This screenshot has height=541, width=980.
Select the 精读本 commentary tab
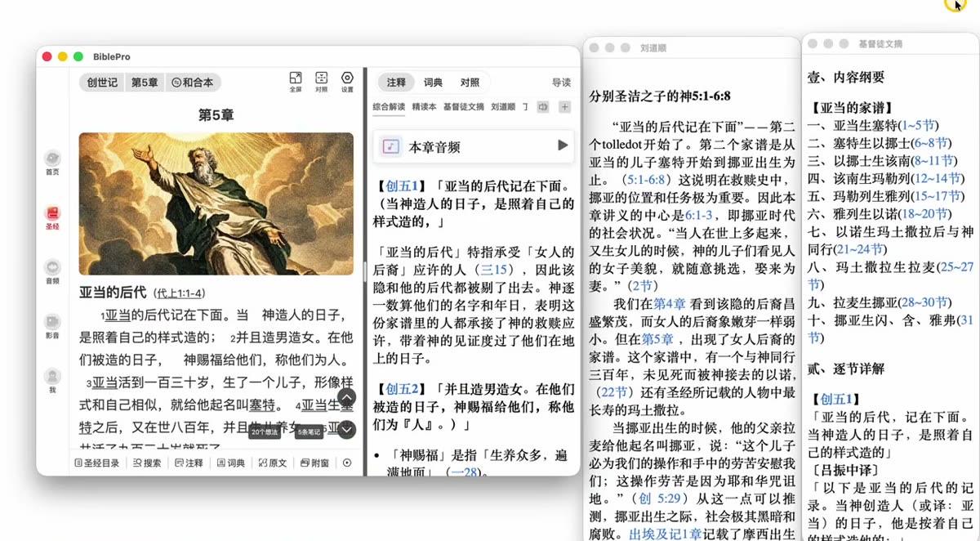424,107
